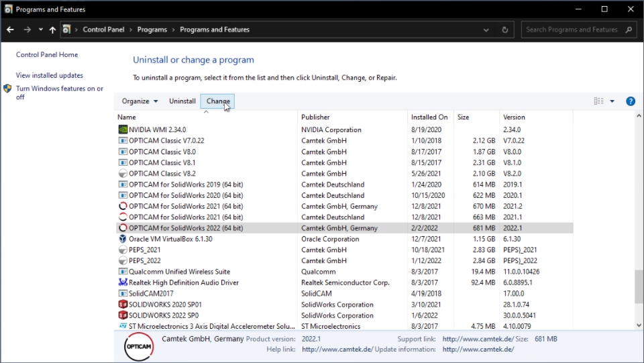The image size is (644, 363).
Task: Click the OPTICAM for SolidWorks 2022 ring icon
Action: coord(123,228)
